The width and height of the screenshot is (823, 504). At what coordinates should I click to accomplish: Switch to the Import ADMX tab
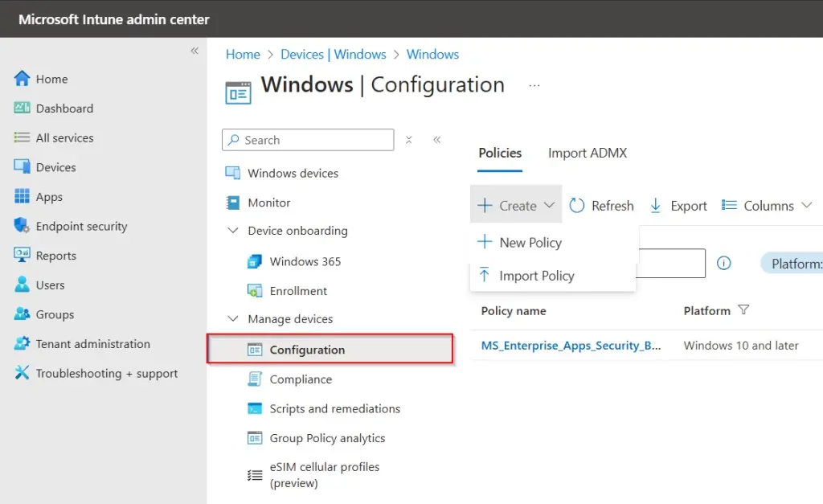(587, 153)
